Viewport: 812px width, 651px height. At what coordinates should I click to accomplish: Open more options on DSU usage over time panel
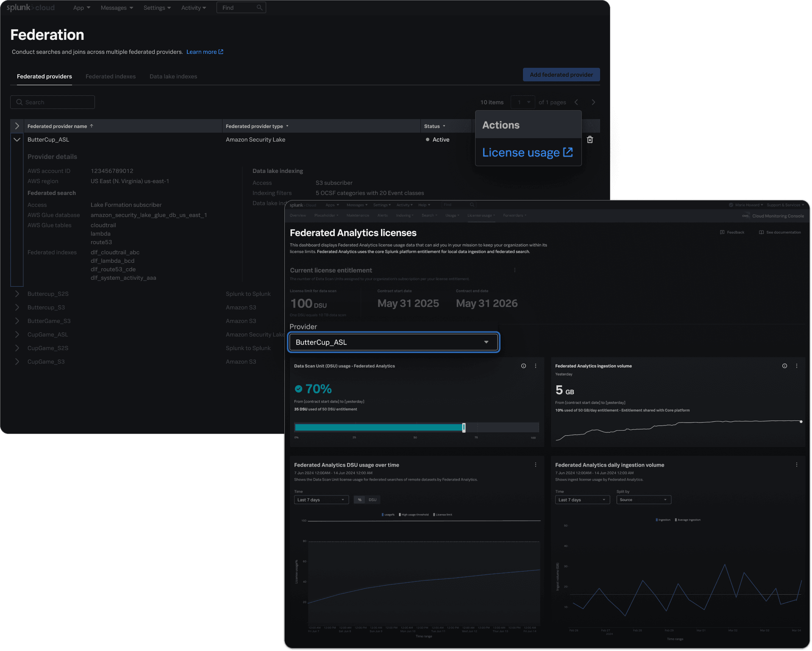[536, 465]
